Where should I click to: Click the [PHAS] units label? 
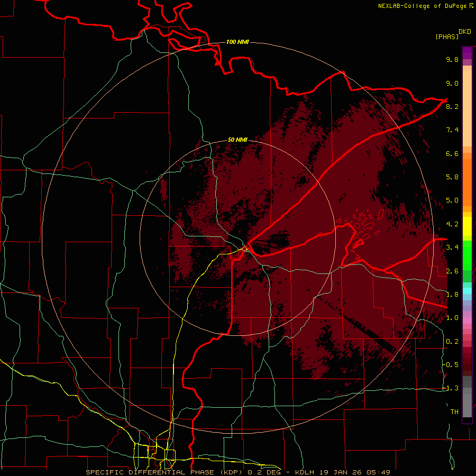447,36
